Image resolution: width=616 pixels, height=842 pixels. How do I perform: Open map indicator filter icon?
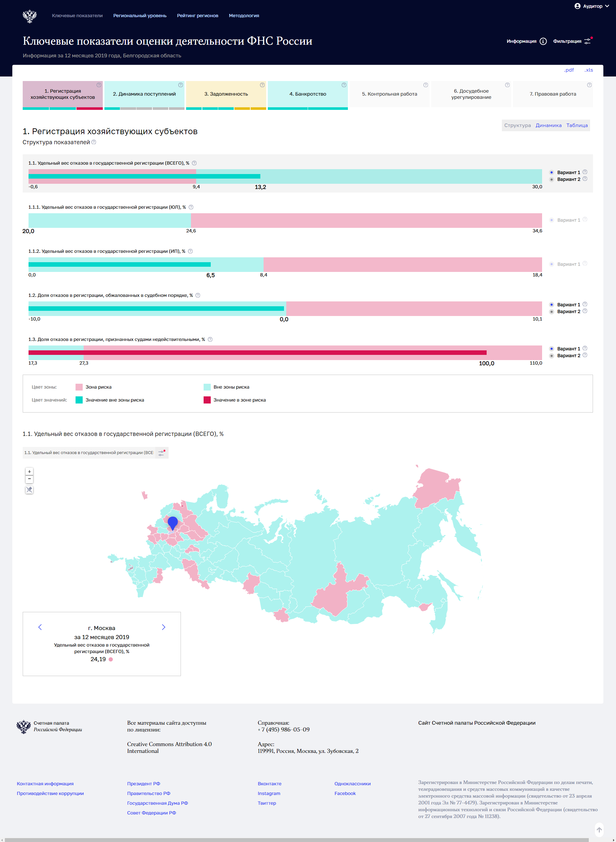161,452
